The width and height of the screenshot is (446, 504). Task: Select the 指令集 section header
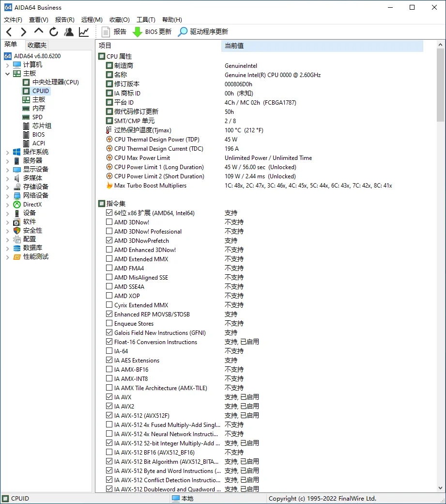(116, 204)
